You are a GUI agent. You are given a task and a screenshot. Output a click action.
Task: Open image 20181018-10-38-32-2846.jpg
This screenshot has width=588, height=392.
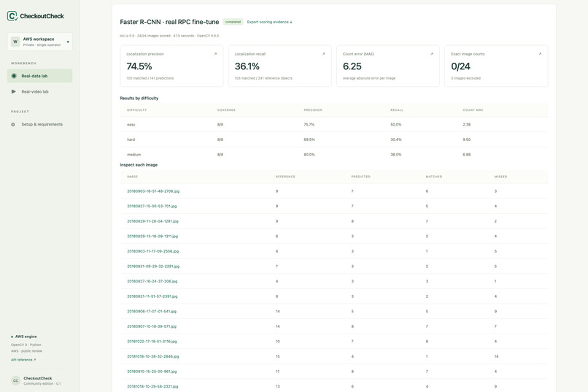153,356
